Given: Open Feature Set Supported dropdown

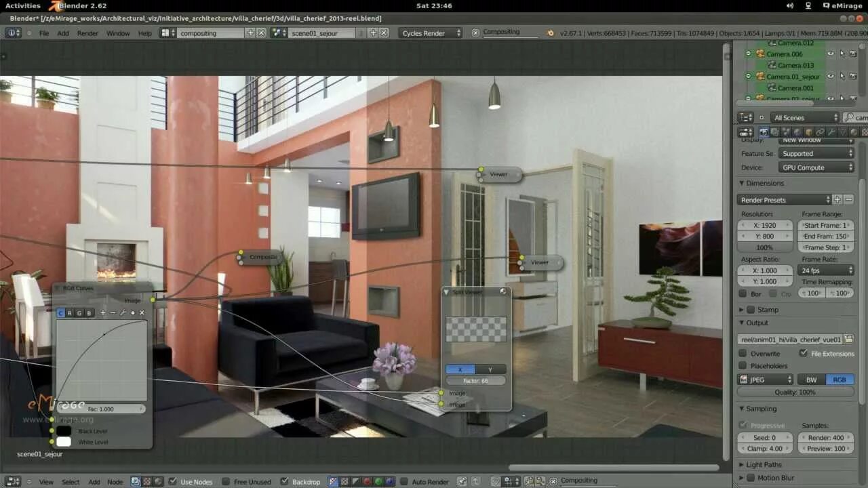Looking at the screenshot, I should 816,154.
